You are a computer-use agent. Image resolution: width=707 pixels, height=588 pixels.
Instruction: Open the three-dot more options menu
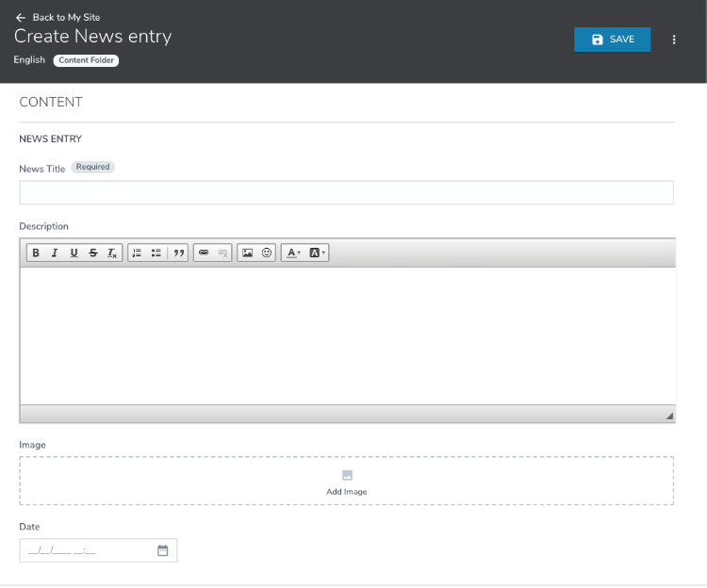click(x=674, y=40)
